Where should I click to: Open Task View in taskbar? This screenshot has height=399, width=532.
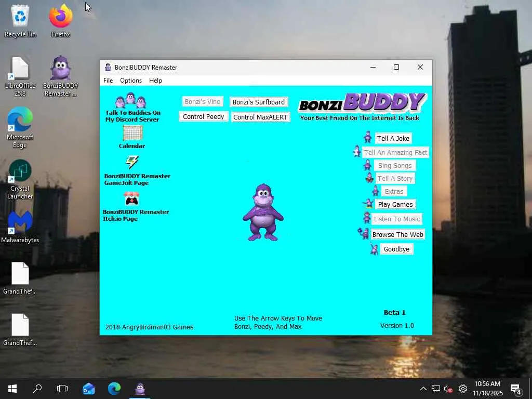click(x=62, y=389)
